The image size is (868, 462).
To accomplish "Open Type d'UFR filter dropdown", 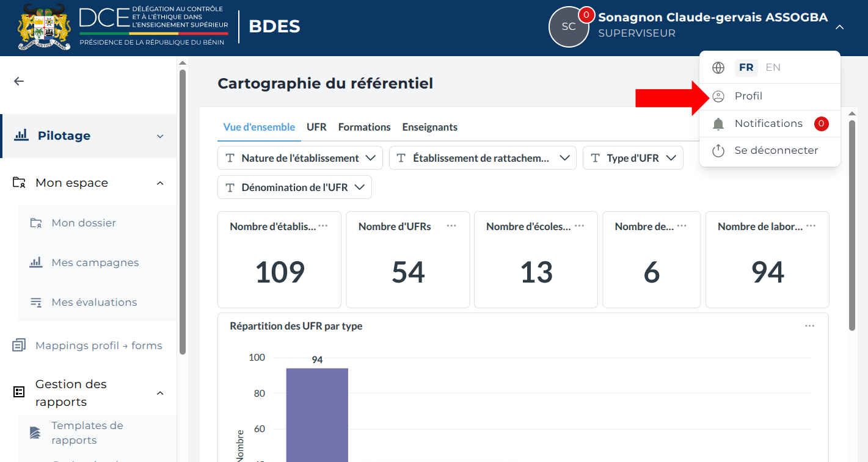I will coord(633,158).
